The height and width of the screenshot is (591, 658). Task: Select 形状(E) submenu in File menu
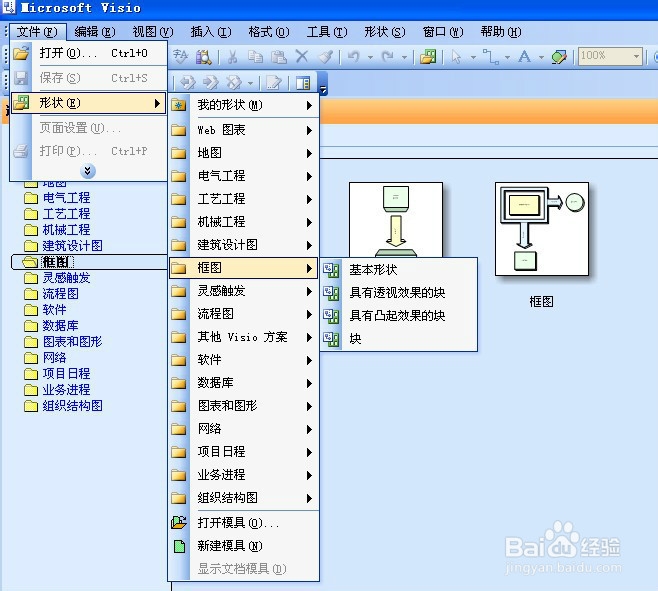click(89, 103)
